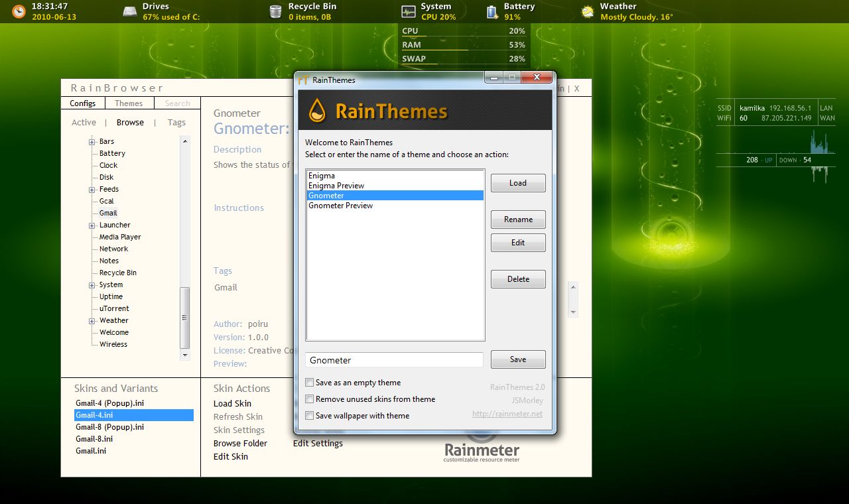
Task: Check Save wallpaper with theme
Action: coord(310,416)
